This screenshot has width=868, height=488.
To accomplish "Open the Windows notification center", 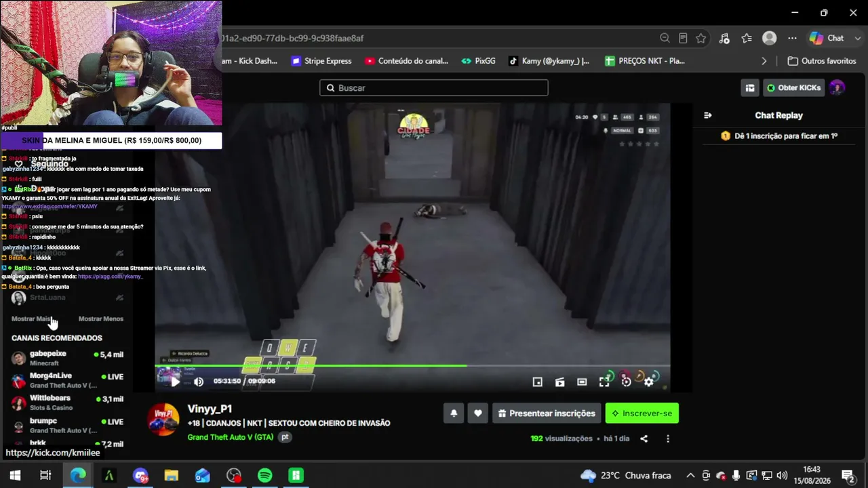I will (848, 475).
